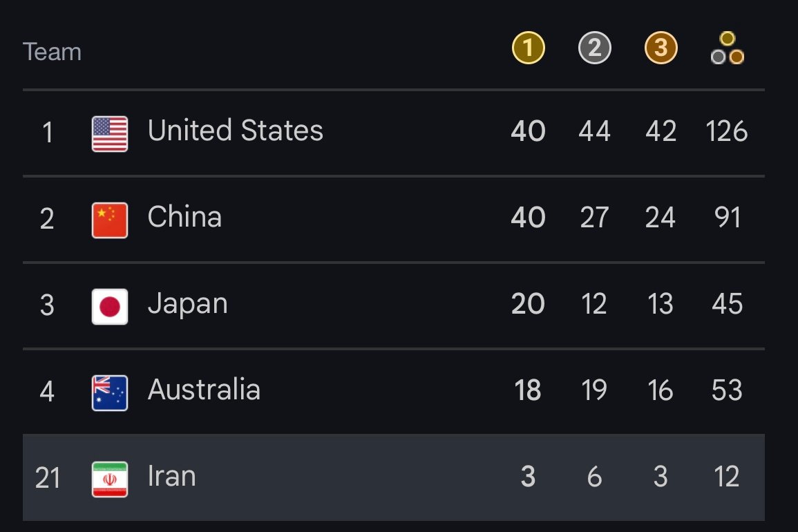The width and height of the screenshot is (798, 532).
Task: Click the total medals icon
Action: pyautogui.click(x=728, y=48)
